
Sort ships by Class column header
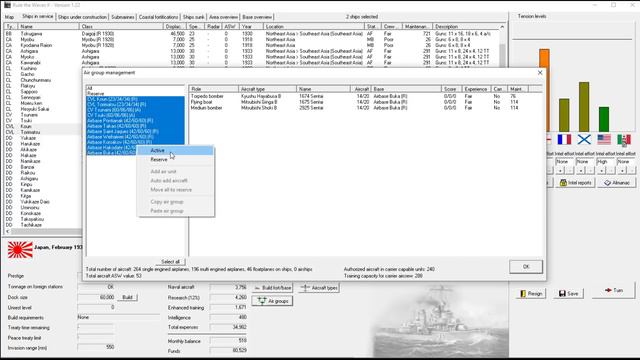pos(121,27)
